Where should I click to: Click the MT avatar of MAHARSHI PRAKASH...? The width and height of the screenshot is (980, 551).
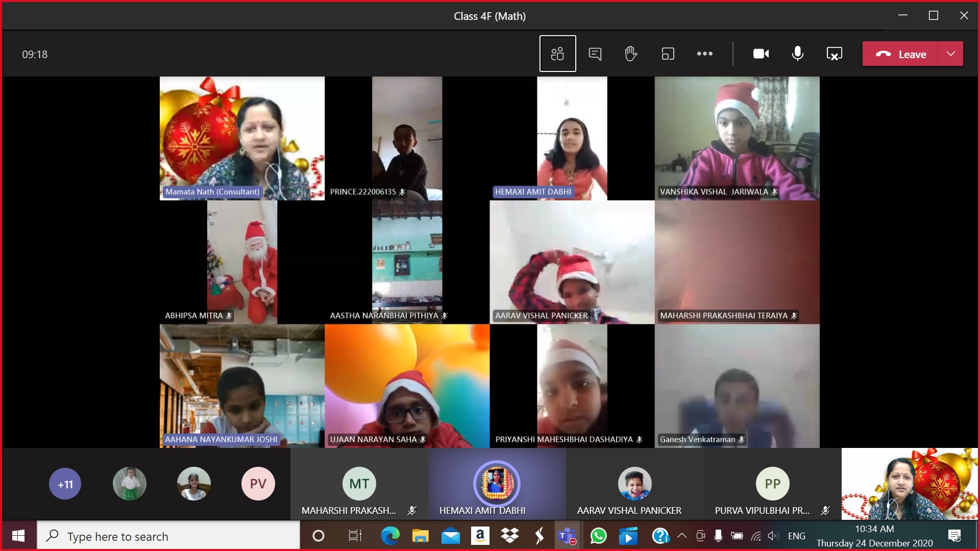point(359,484)
